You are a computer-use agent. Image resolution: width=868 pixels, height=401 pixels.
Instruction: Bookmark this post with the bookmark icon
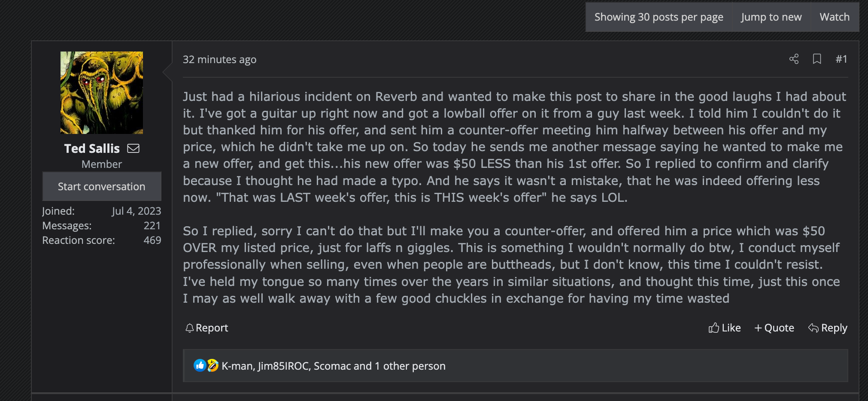817,59
